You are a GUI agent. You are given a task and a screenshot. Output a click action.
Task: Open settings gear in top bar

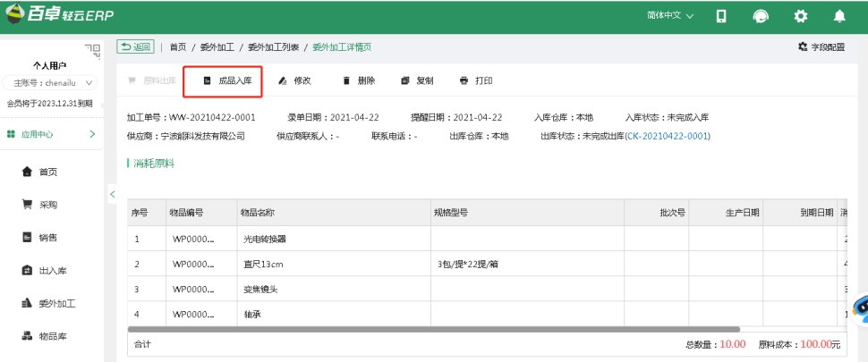click(x=801, y=16)
